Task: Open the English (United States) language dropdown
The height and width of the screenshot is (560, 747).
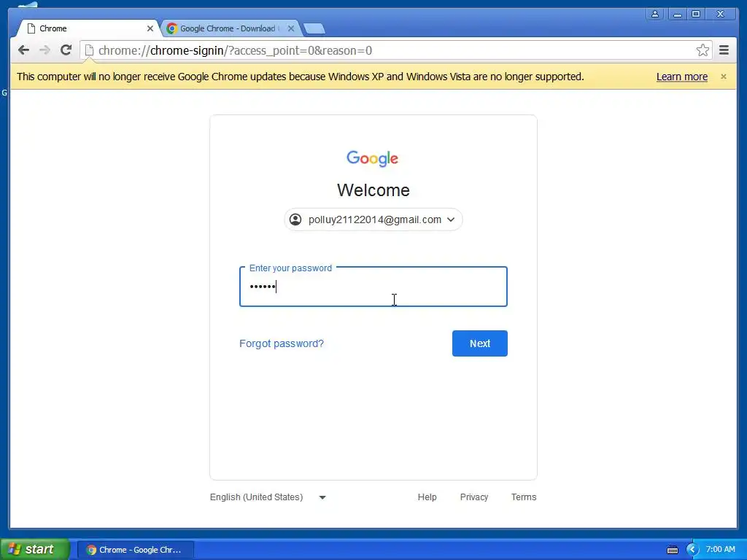Action: (x=268, y=497)
